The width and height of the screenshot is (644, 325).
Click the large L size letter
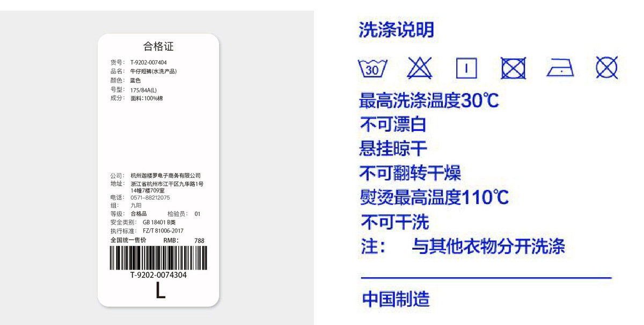160,291
